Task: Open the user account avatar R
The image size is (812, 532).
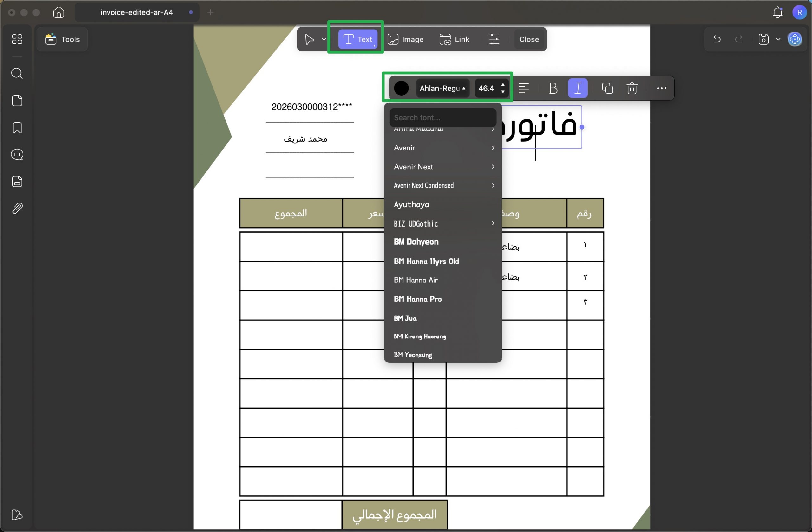Action: pyautogui.click(x=799, y=12)
